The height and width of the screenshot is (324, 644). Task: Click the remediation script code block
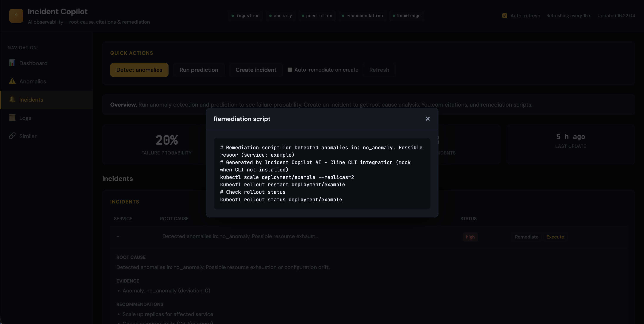tap(322, 173)
